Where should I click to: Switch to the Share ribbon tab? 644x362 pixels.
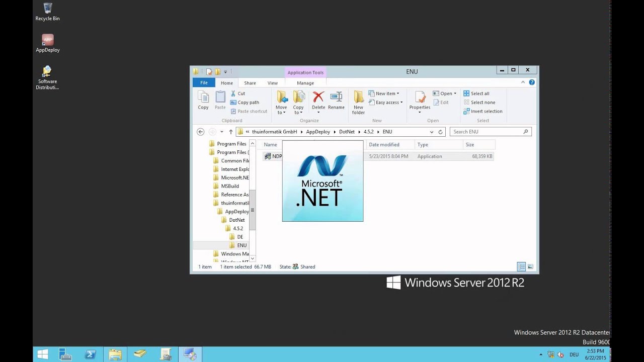(250, 83)
